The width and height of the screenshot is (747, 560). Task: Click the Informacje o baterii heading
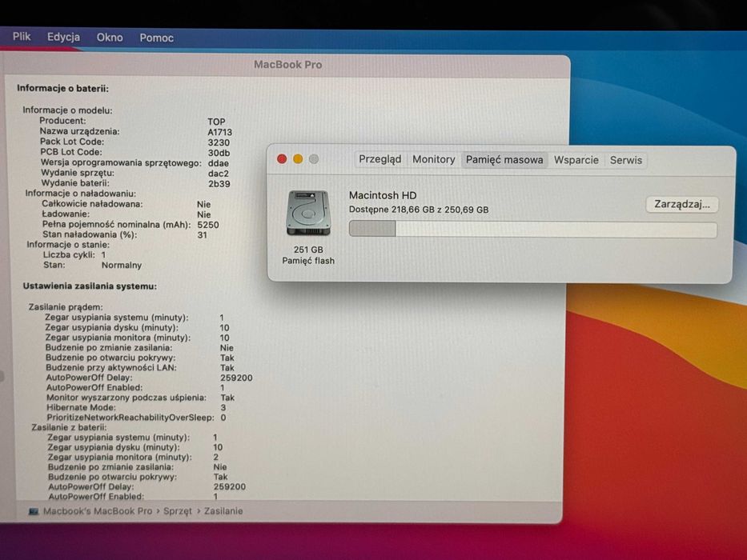click(x=62, y=88)
